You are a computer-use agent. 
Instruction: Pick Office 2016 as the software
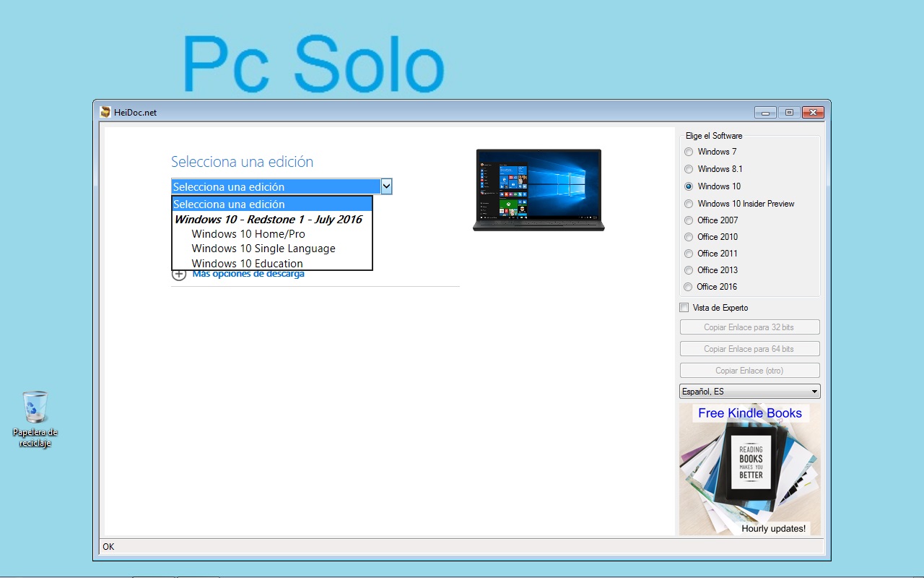[x=688, y=287]
